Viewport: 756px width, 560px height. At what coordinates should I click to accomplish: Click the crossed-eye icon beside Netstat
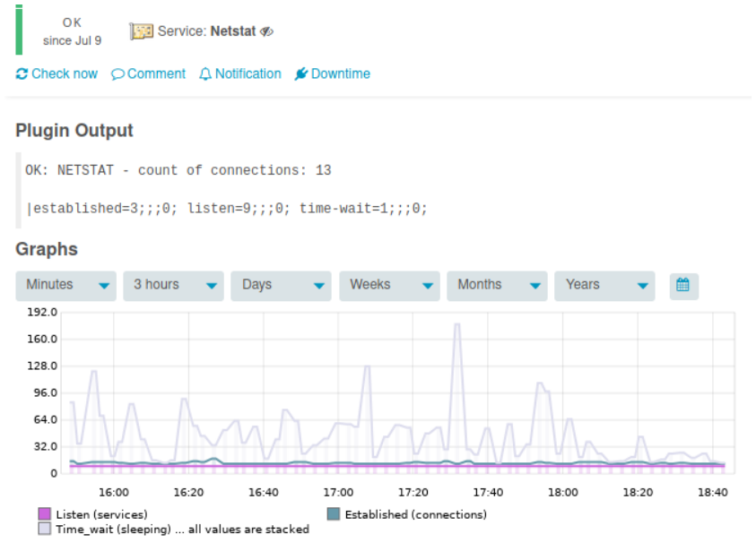pos(266,31)
